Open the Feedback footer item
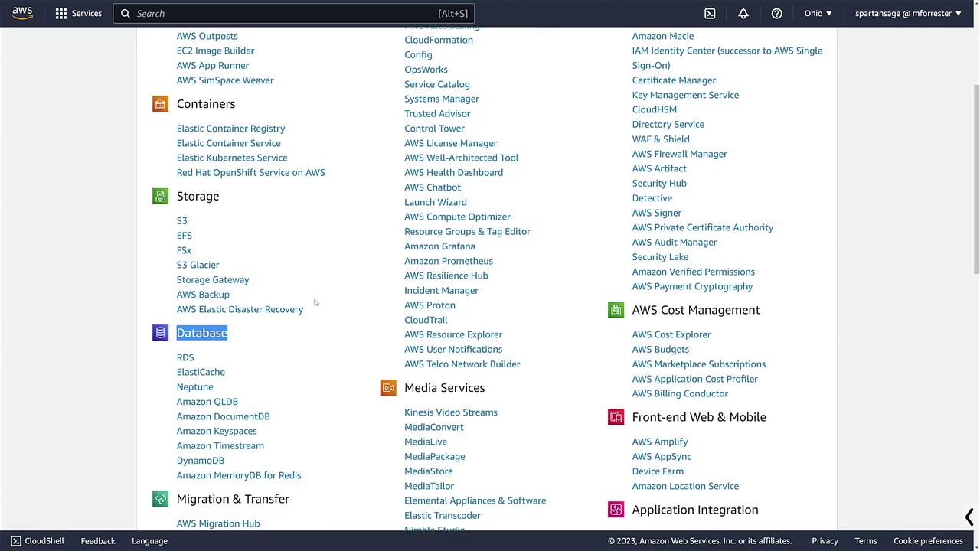The height and width of the screenshot is (551, 980). tap(98, 540)
